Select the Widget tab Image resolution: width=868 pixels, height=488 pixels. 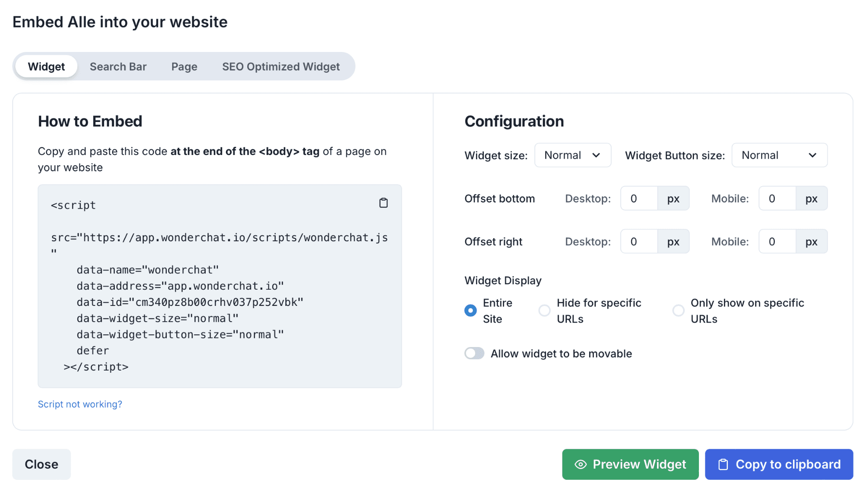(x=47, y=66)
